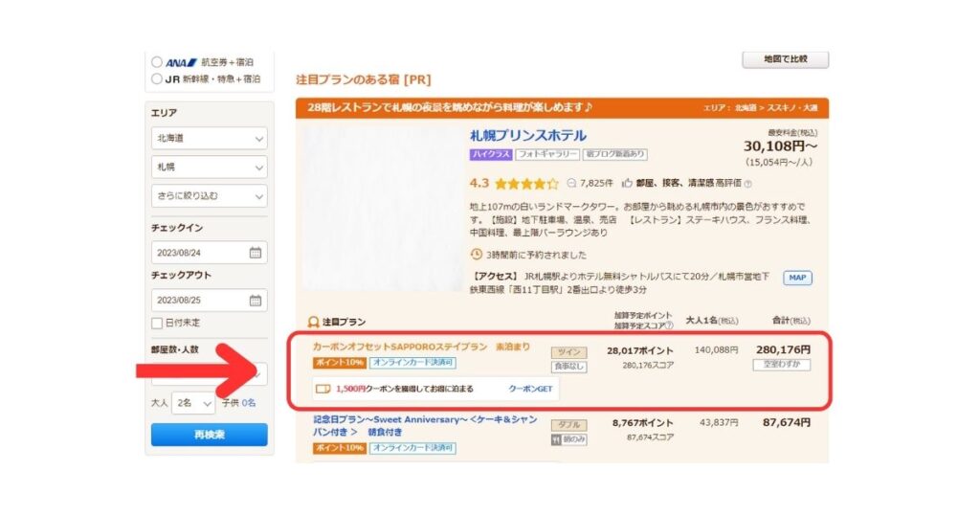Click the クーポンGET link
Screen dimensions: 980x515
pos(530,389)
